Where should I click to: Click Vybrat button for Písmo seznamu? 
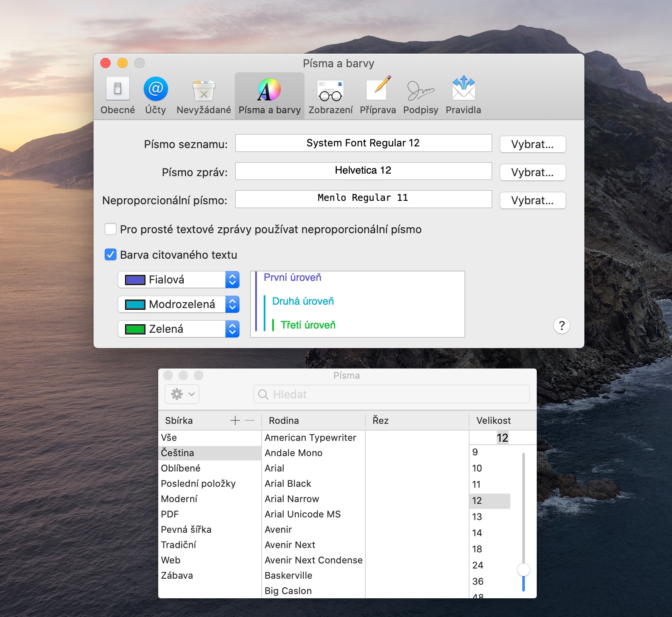532,144
